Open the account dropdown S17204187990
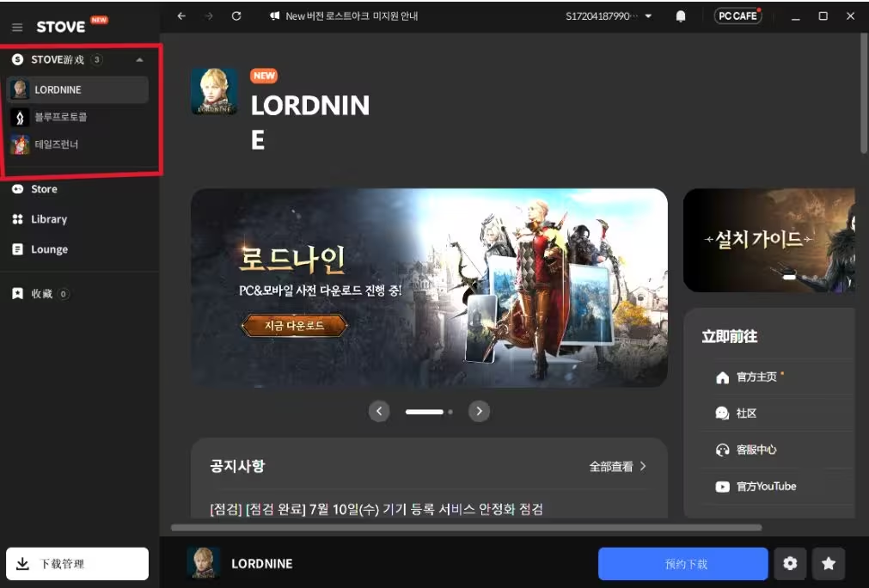Viewport: 869px width, 588px height. pos(609,16)
